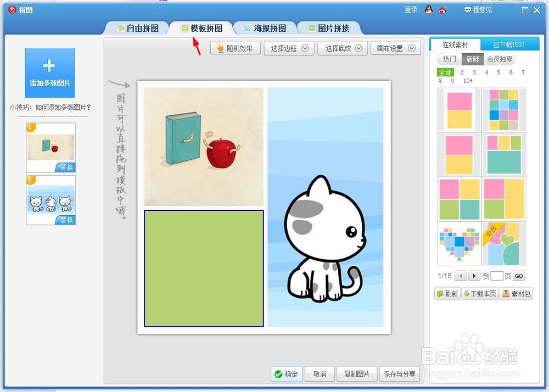
Task: Select the 全部 count filter
Action: (445, 72)
